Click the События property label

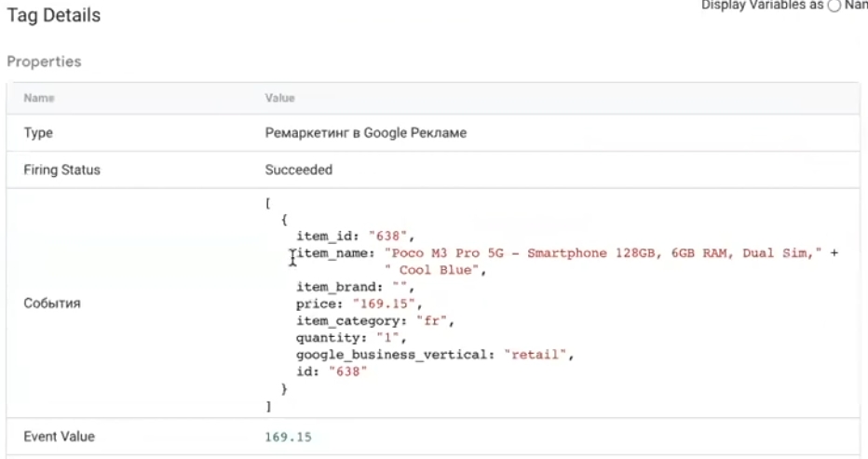click(52, 304)
